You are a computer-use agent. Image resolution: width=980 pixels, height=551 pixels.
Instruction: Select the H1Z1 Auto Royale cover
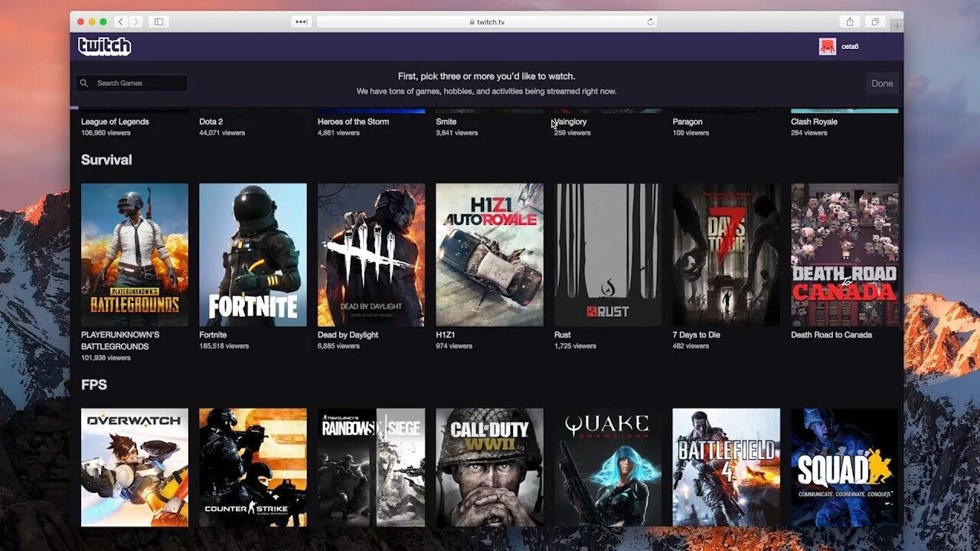click(489, 255)
